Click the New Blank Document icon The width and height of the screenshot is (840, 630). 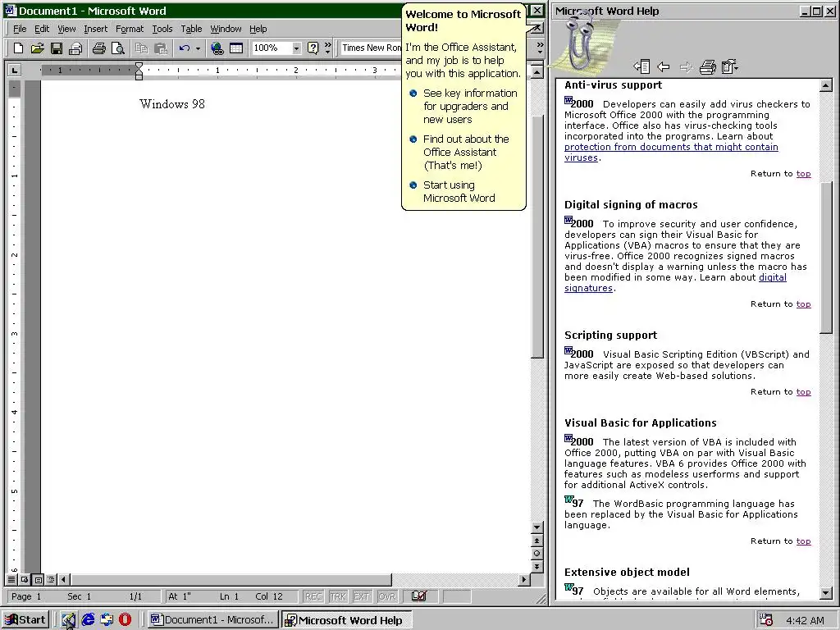18,48
